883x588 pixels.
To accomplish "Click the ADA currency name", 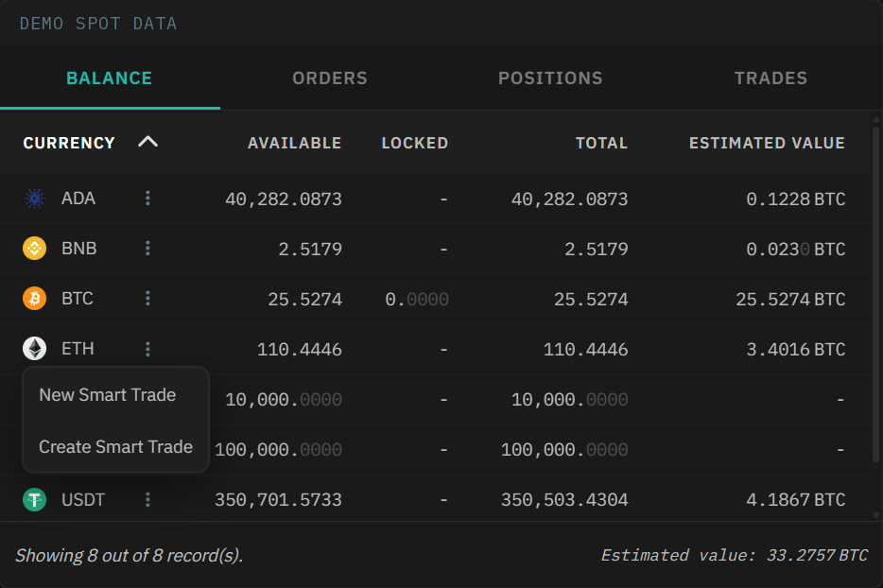I will pyautogui.click(x=78, y=199).
